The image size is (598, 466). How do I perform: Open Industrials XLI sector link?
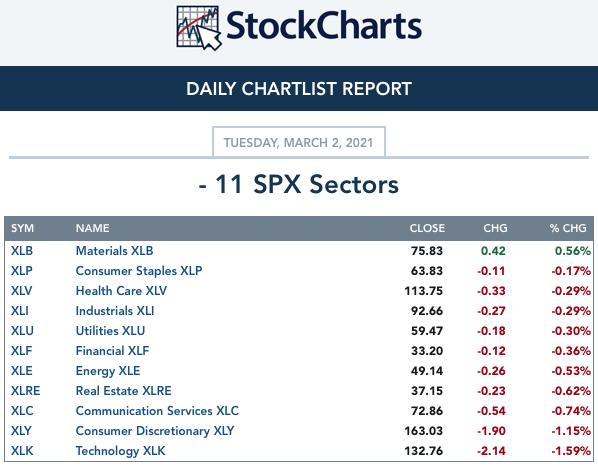point(115,311)
